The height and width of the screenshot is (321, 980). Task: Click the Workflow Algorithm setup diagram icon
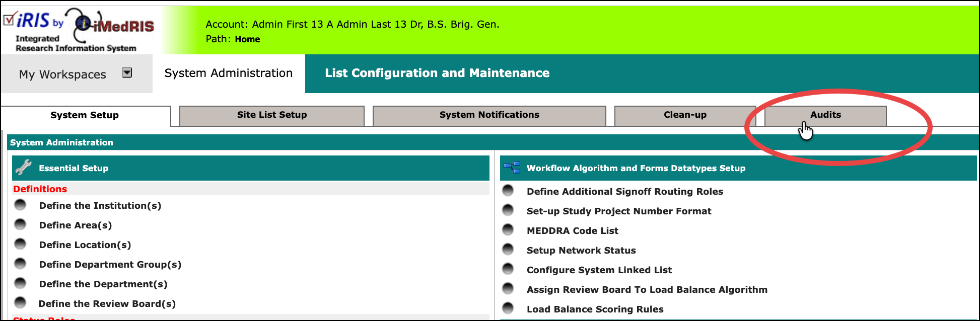[512, 167]
